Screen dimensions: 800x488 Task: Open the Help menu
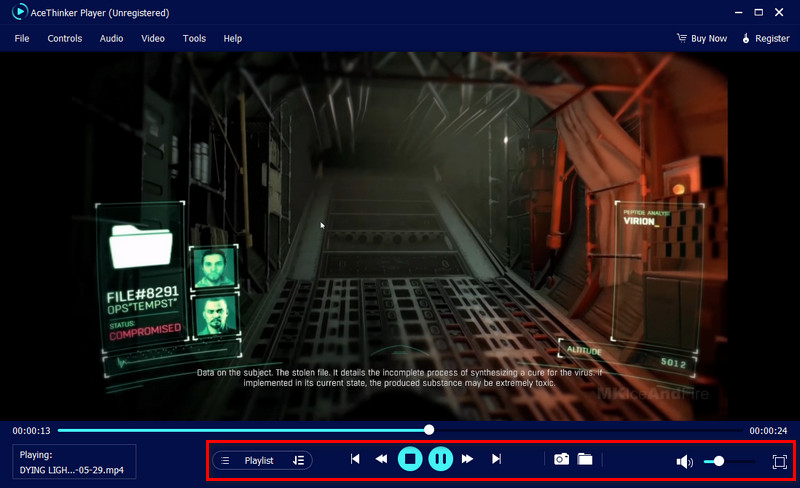(x=233, y=38)
